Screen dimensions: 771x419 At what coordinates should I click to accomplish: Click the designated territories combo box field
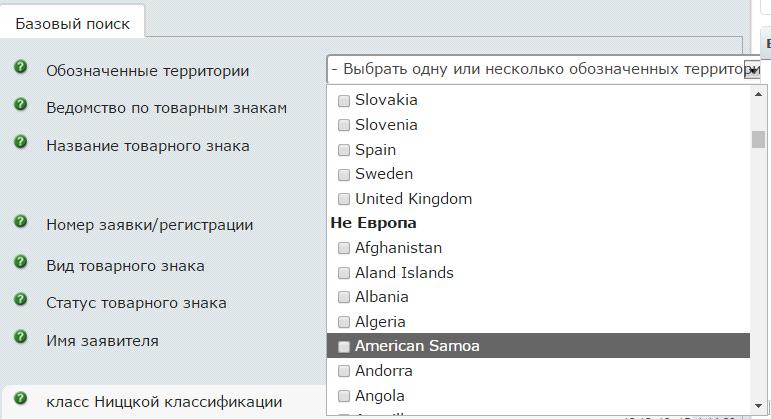click(535, 70)
